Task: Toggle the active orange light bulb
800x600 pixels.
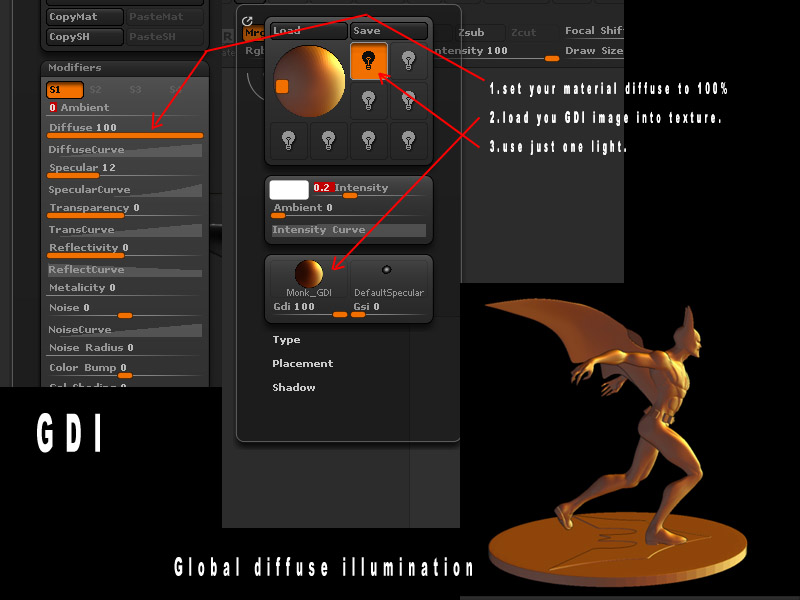Action: pyautogui.click(x=368, y=61)
